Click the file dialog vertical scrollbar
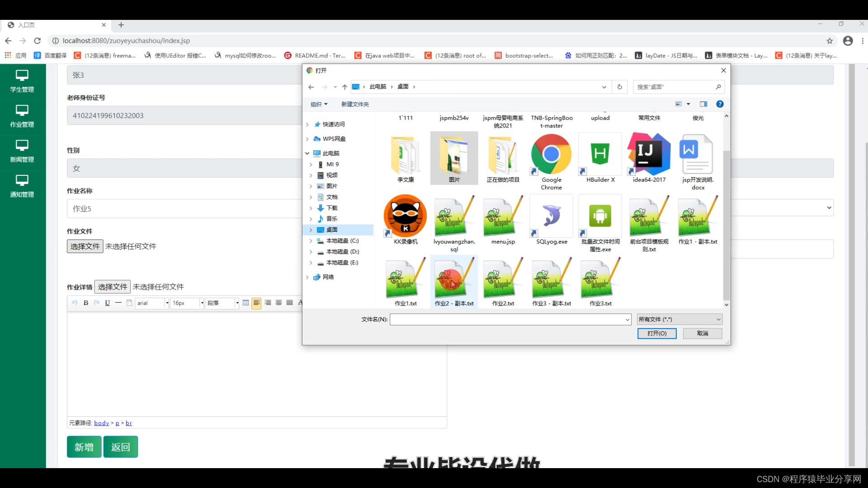The width and height of the screenshot is (868, 488). (726, 226)
